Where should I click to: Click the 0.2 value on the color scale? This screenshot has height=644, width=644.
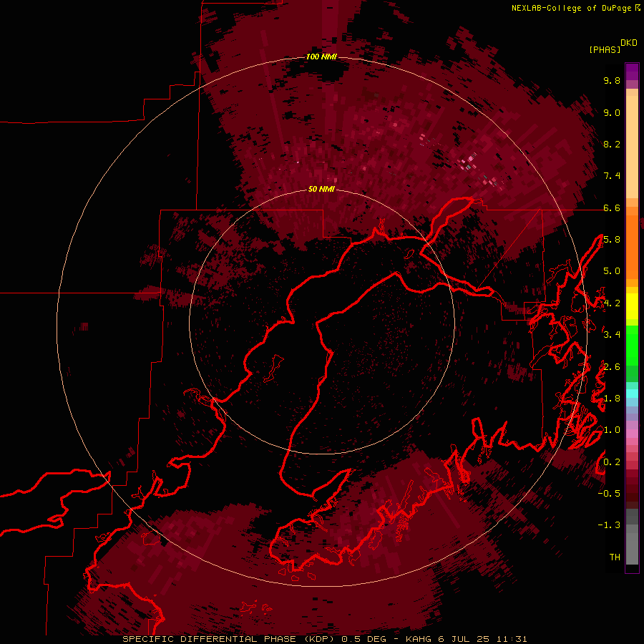pos(612,462)
